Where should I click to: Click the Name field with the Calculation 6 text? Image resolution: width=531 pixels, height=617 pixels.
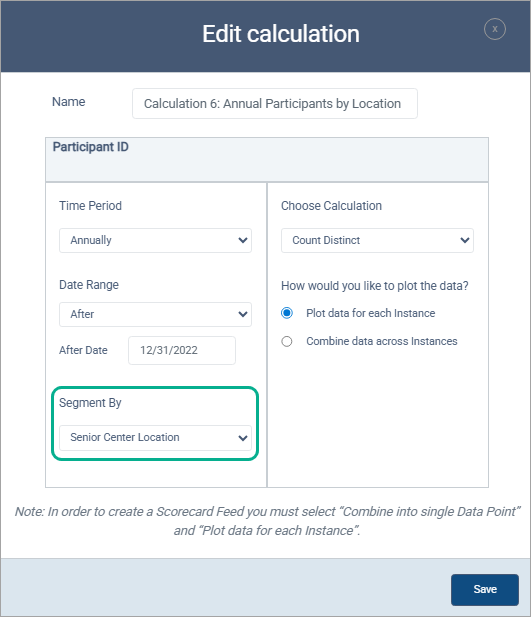tap(275, 103)
